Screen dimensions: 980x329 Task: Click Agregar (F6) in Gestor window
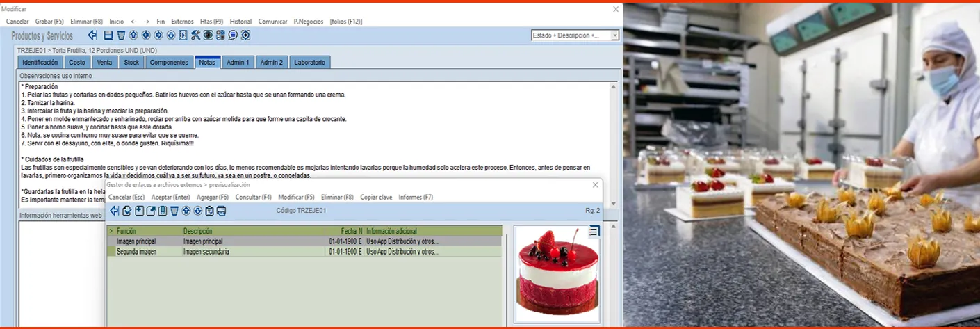[213, 198]
